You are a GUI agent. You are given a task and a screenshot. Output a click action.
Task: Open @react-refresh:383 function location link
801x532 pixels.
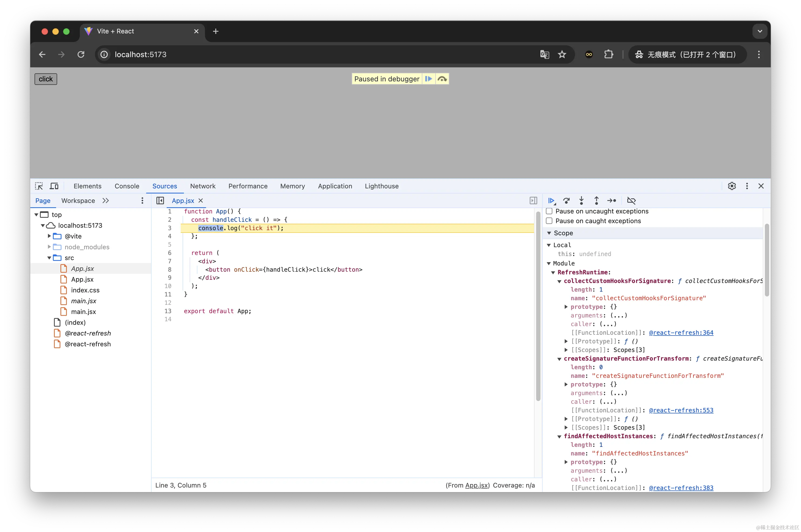pos(681,488)
